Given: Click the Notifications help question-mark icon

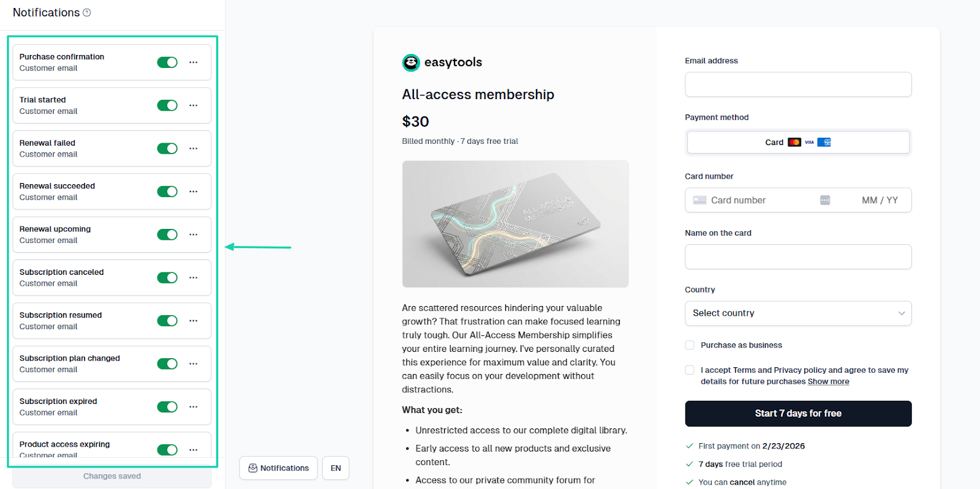Looking at the screenshot, I should (87, 12).
